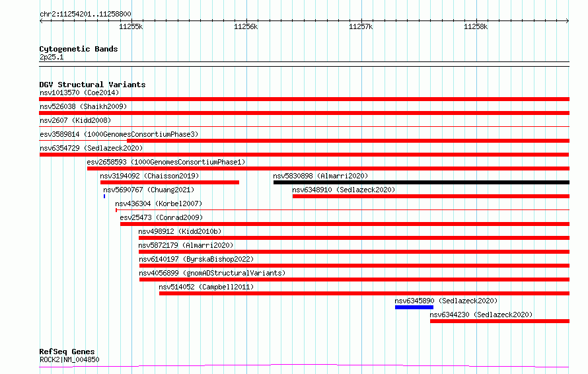Select nsv6354729 (Sedlazeck2020) label
This screenshot has height=374, width=588.
click(x=91, y=148)
